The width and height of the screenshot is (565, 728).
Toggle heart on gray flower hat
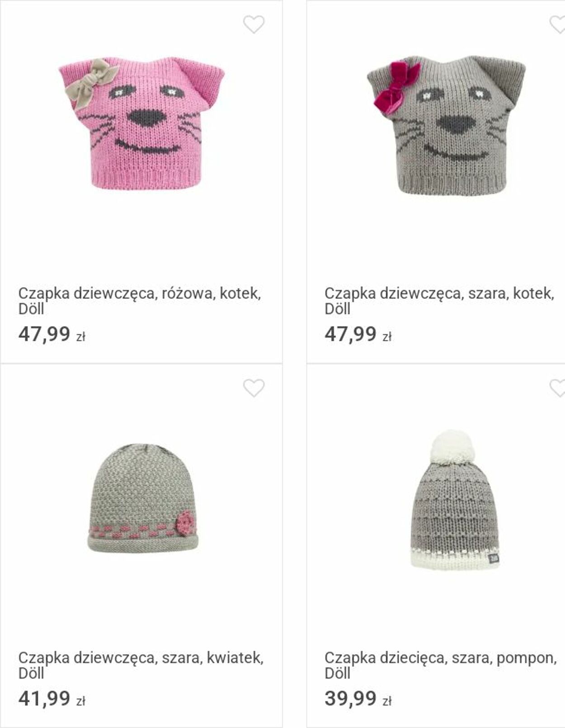[254, 388]
